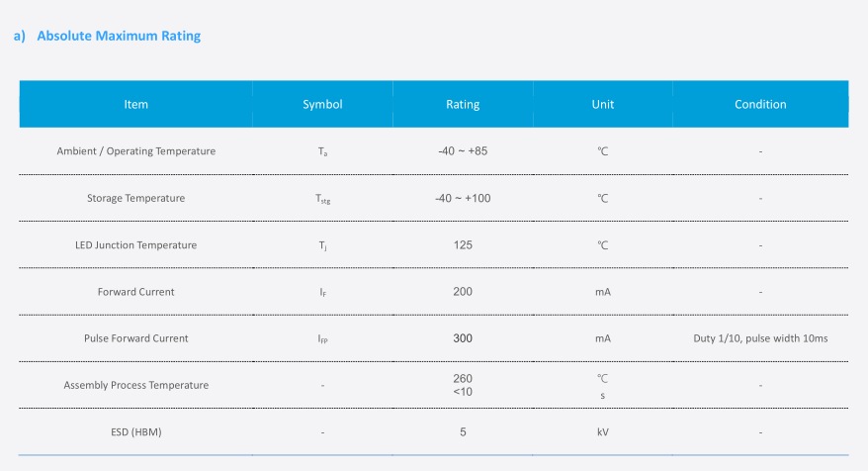Select the IFP symbol cell
This screenshot has height=471, width=868.
pyautogui.click(x=323, y=339)
